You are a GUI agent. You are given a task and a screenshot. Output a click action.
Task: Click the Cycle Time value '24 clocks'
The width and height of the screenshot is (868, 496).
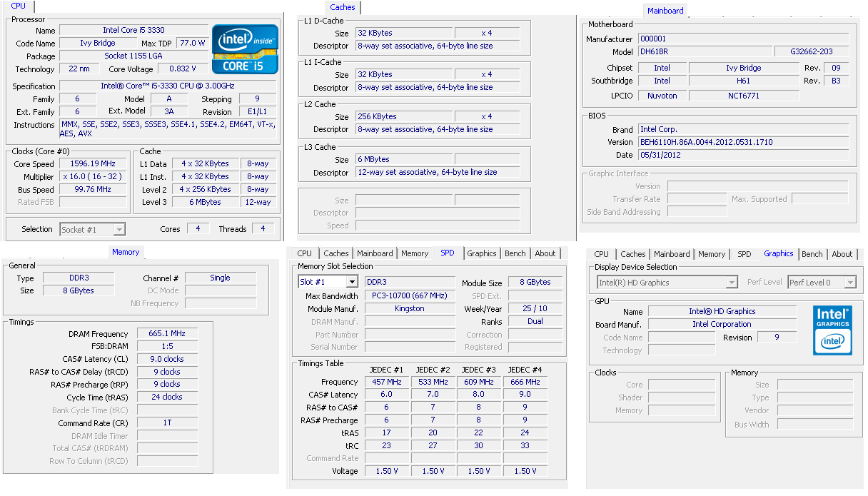tap(167, 397)
